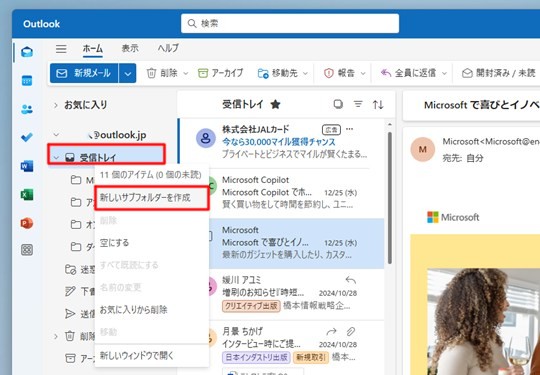
Task: Click the 日本インダストリ出版 category tag
Action: pos(256,357)
